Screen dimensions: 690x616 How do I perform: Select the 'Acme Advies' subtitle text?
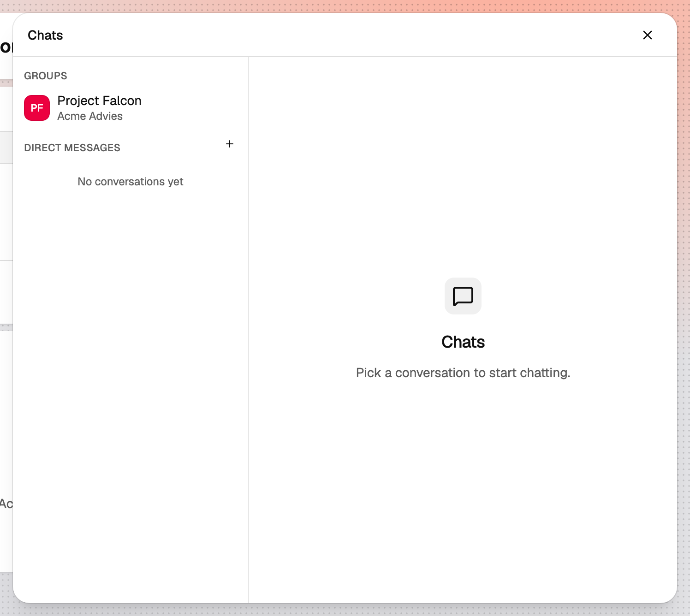[x=90, y=116]
